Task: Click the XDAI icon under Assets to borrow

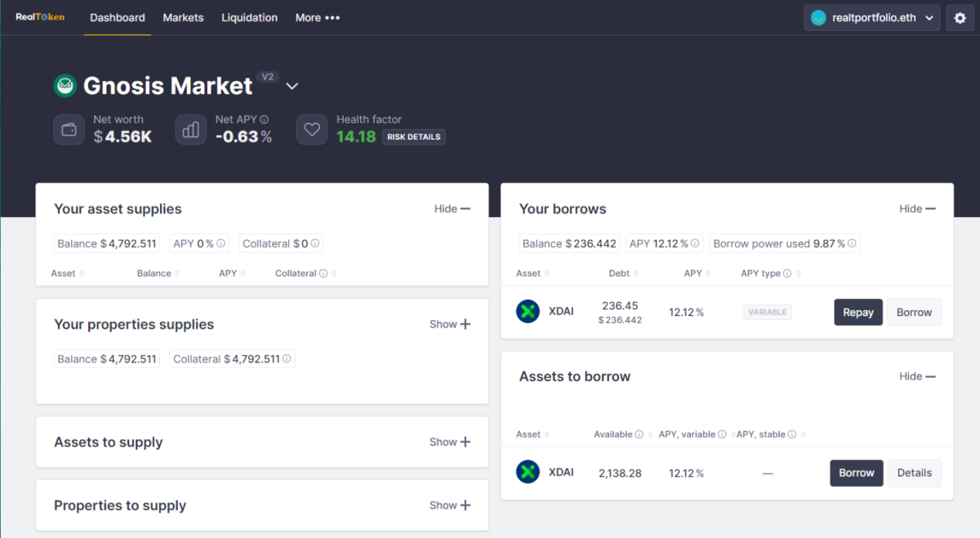Action: [528, 472]
